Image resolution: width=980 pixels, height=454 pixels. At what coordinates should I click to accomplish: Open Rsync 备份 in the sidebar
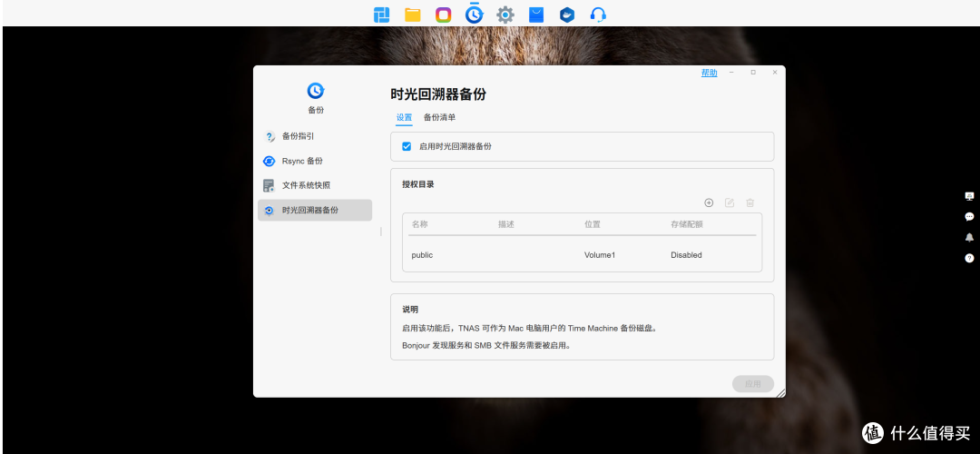tap(315, 161)
